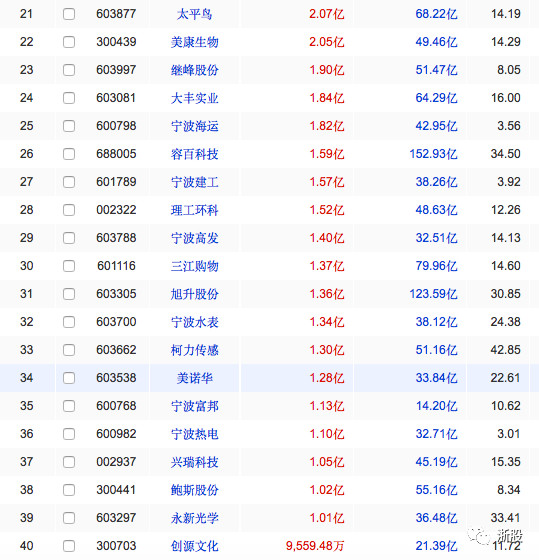539x560 pixels.
Task: Click stock code 002322
Action: tap(116, 210)
